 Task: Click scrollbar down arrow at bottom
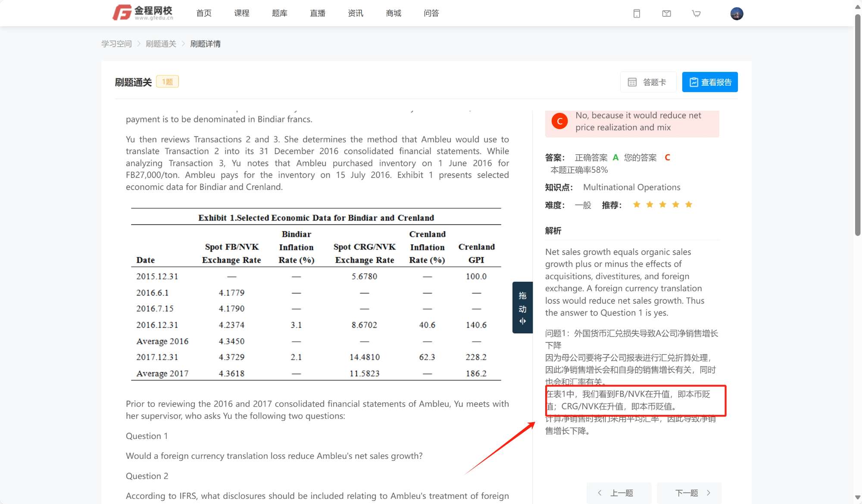pyautogui.click(x=857, y=498)
